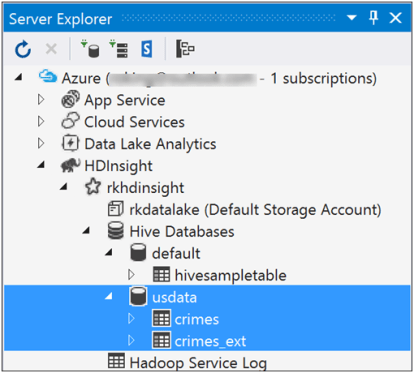Collapse the rkhdinsight cluster node
The height and width of the screenshot is (373, 414).
(x=63, y=187)
